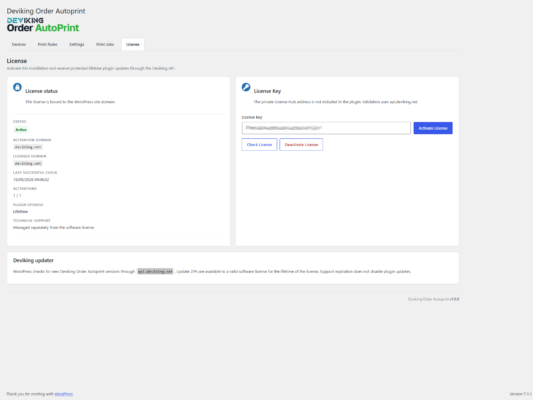Click the Deviking Order AutoPrint logo
Image resolution: width=533 pixels, height=400 pixels.
point(43,25)
